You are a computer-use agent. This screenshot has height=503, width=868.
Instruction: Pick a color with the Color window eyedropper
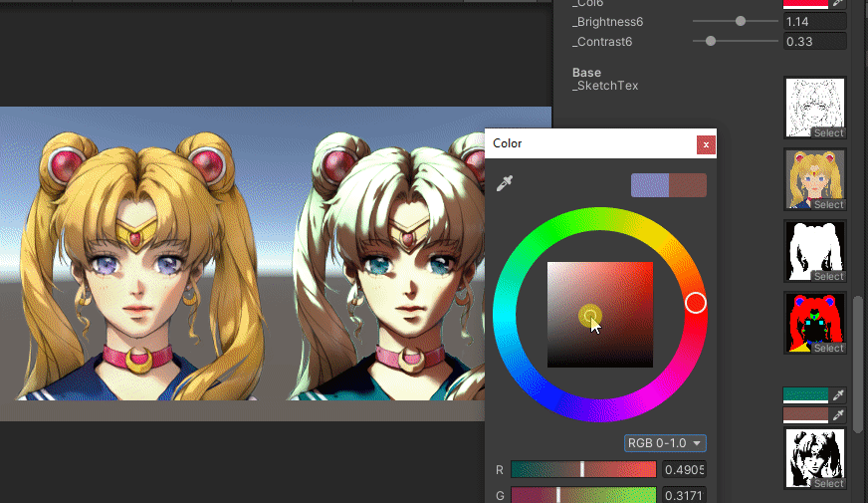click(505, 183)
